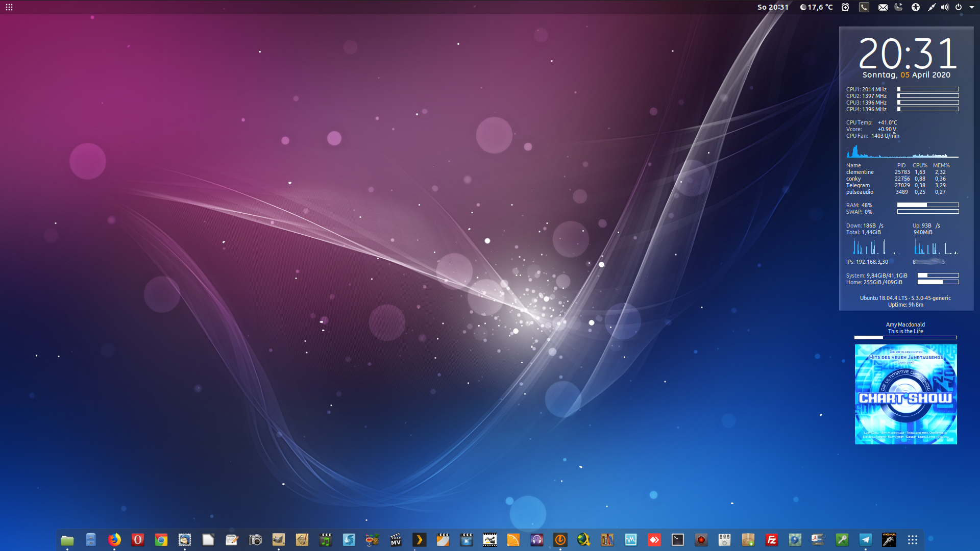
Task: Click the Chart Show album cover
Action: tap(905, 394)
